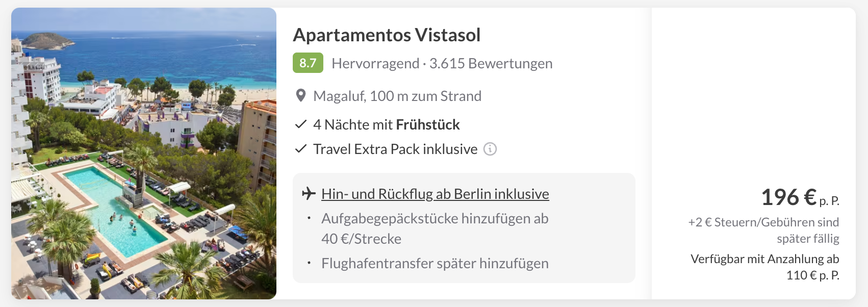Image resolution: width=868 pixels, height=307 pixels.
Task: Click the +2 € Steuern/Gebühren note
Action: click(763, 230)
